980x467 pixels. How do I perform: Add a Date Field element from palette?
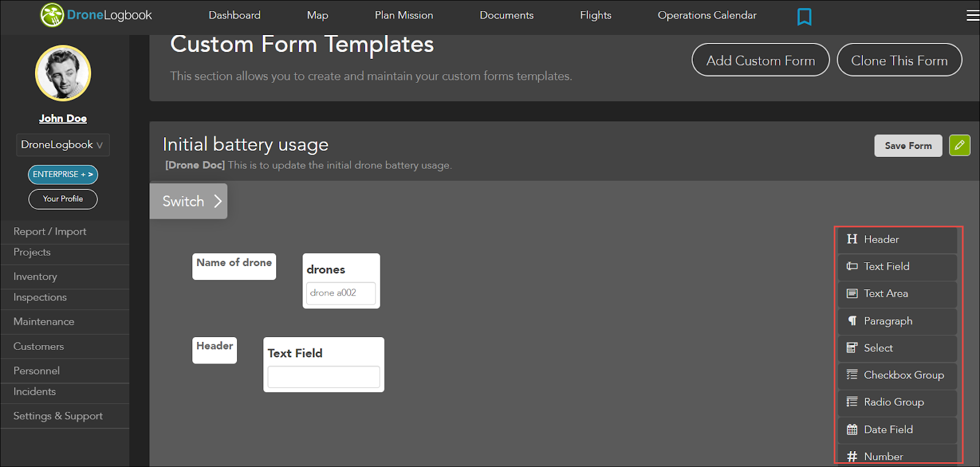click(897, 430)
